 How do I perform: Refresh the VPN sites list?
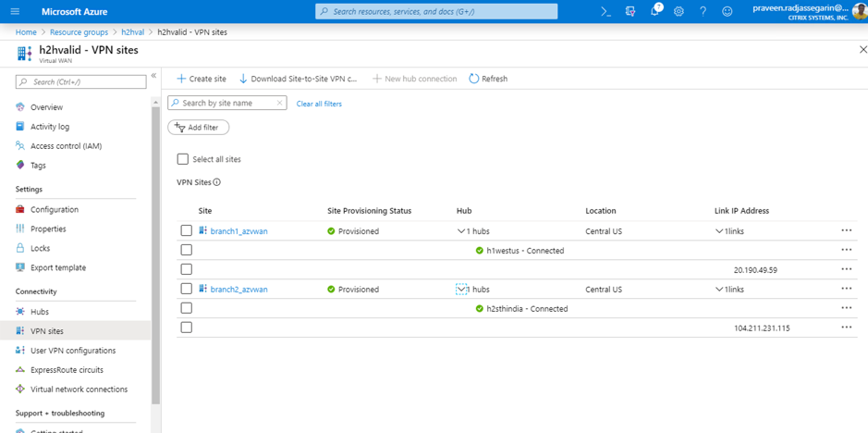[488, 79]
